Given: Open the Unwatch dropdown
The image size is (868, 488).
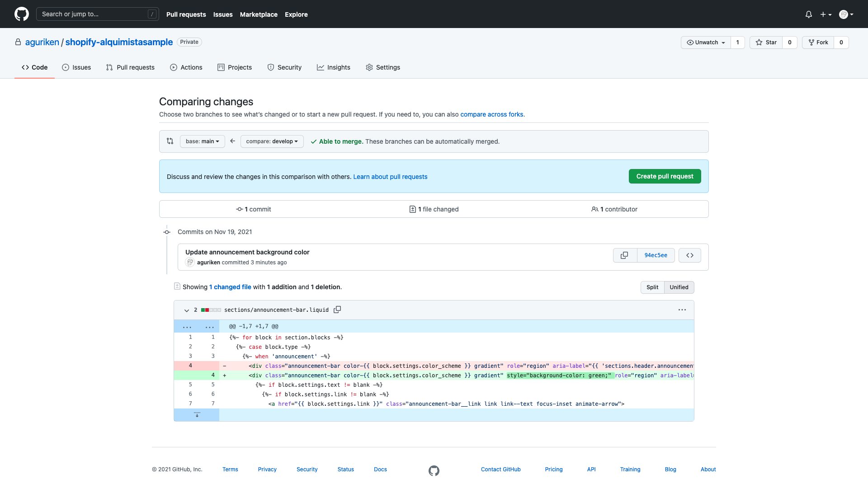Looking at the screenshot, I should pyautogui.click(x=706, y=42).
